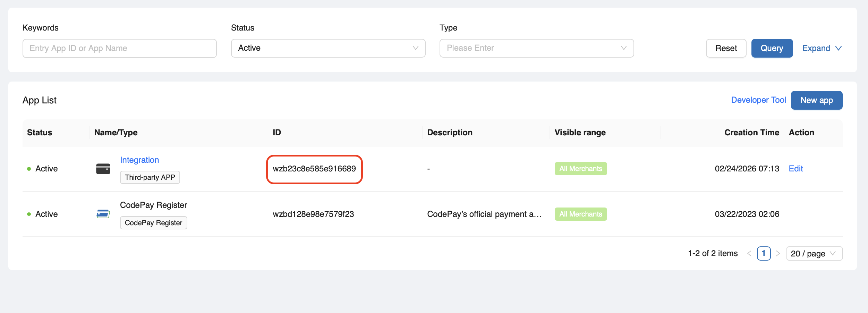Click the CodePay Register app icon
This screenshot has height=313, width=868.
[x=103, y=214]
